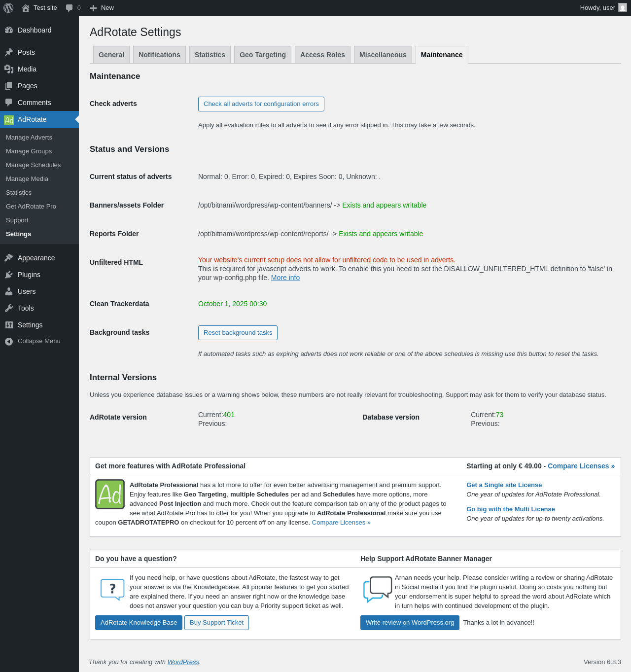Click Get AdRotate Pro
Viewport: 631px width, 672px height.
pyautogui.click(x=31, y=207)
